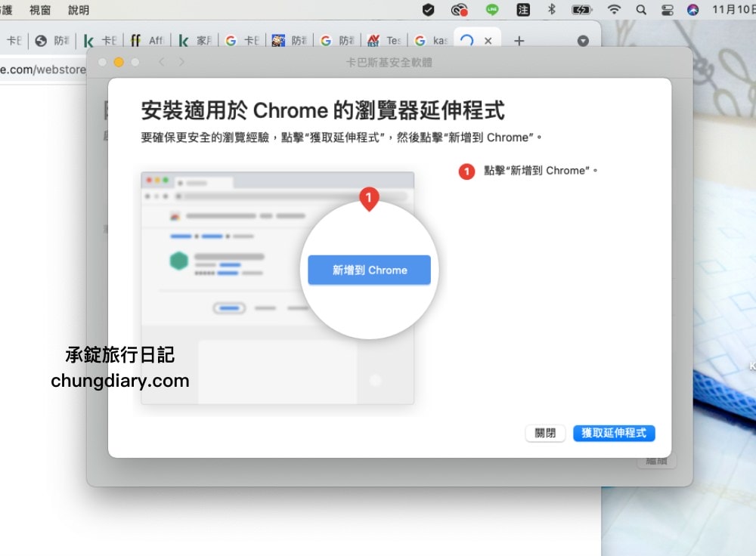Click the Wi-Fi status icon
The width and height of the screenshot is (756, 556).
click(613, 10)
